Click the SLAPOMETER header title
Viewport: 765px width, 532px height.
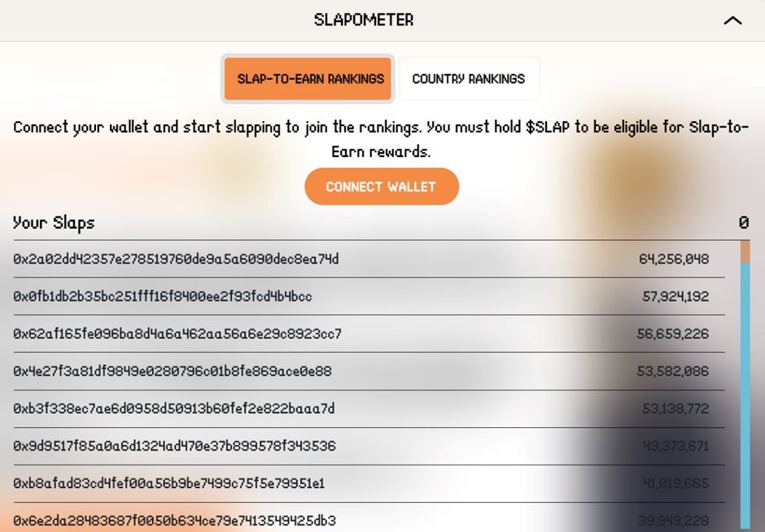click(x=364, y=20)
